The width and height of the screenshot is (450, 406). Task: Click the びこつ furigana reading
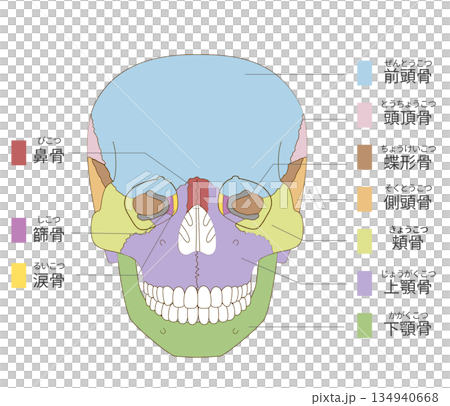pyautogui.click(x=49, y=141)
